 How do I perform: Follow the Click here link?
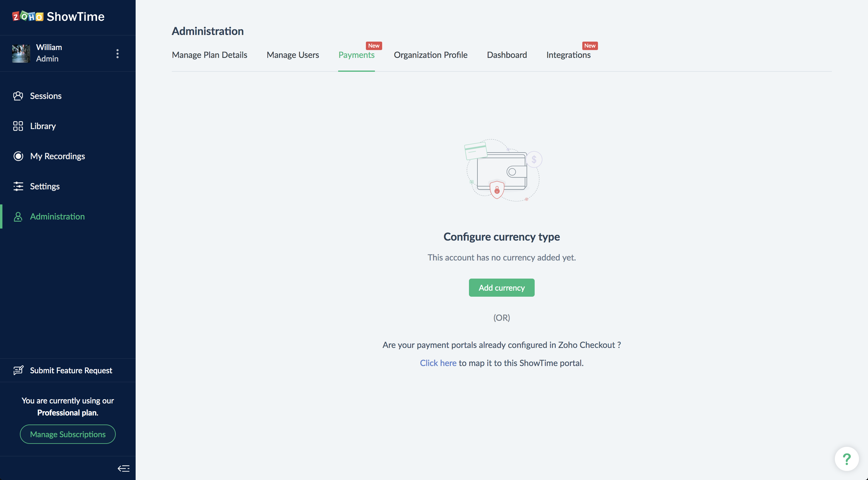pyautogui.click(x=438, y=363)
